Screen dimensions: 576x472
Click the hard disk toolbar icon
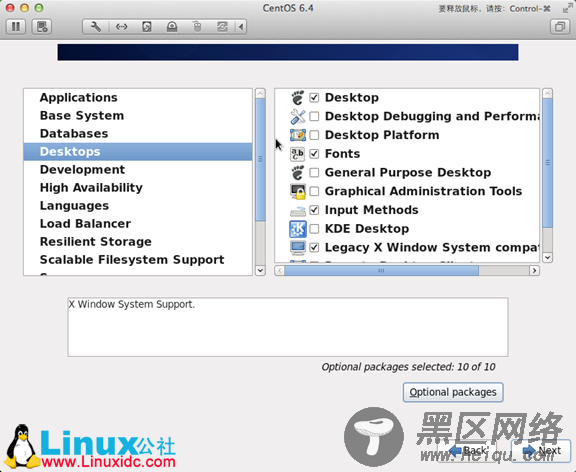(147, 27)
